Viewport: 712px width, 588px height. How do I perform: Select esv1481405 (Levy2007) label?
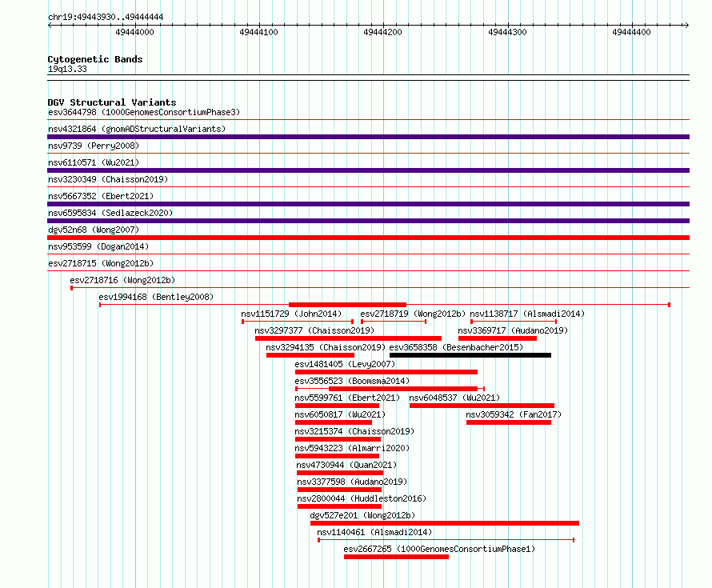pos(345,364)
